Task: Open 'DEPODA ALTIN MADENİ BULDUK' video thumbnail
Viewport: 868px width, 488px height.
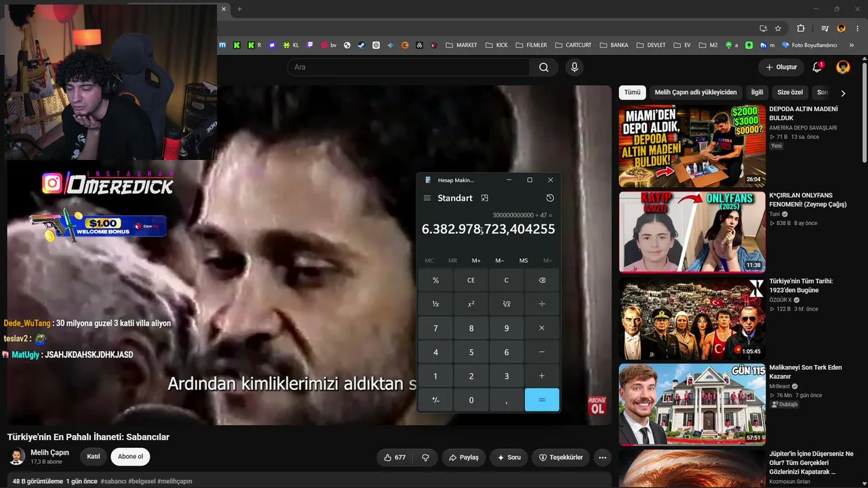Action: click(x=692, y=146)
